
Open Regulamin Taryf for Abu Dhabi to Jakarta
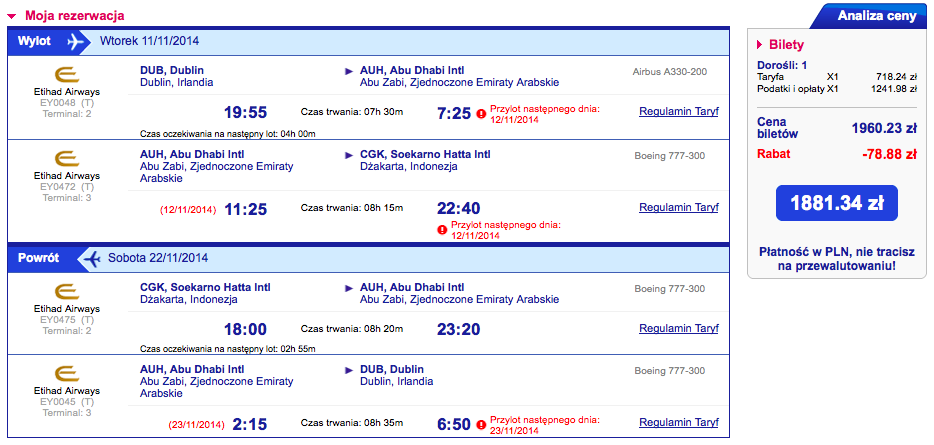click(678, 207)
